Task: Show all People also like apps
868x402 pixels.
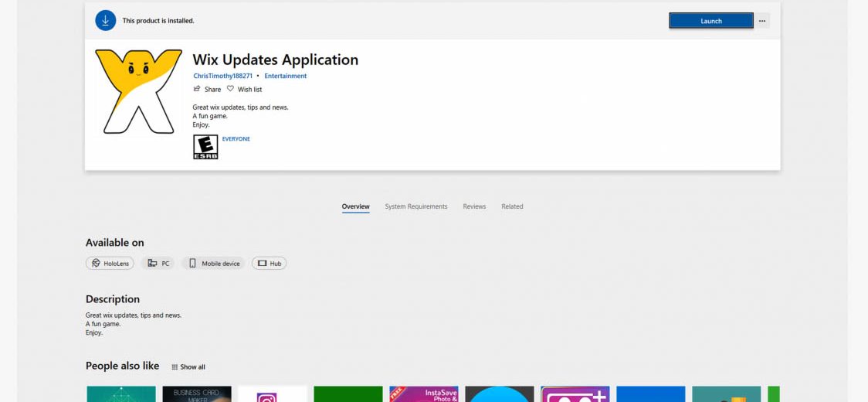Action: coord(188,367)
